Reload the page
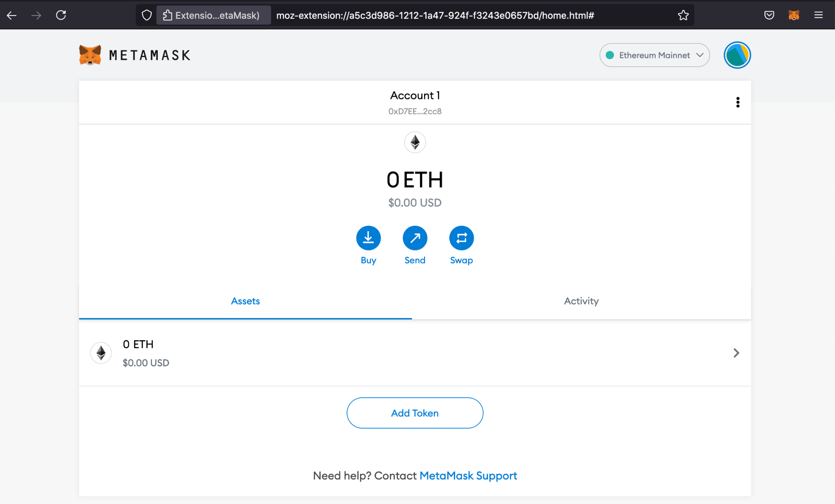 coord(61,15)
